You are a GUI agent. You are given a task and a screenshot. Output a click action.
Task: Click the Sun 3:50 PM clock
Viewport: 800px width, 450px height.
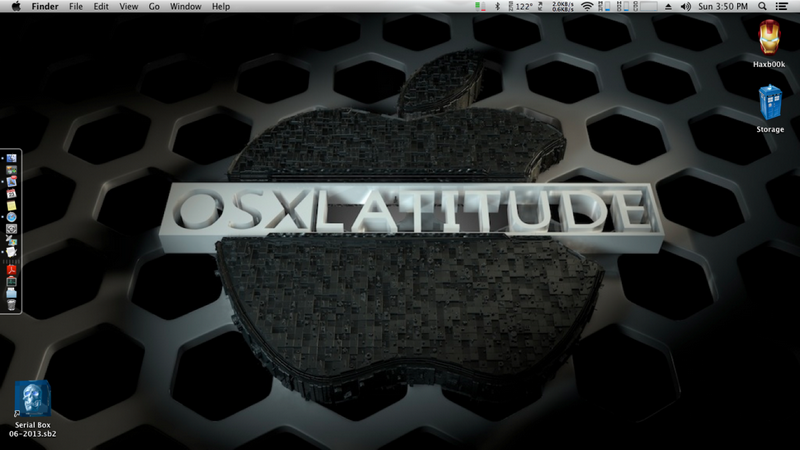click(x=730, y=7)
